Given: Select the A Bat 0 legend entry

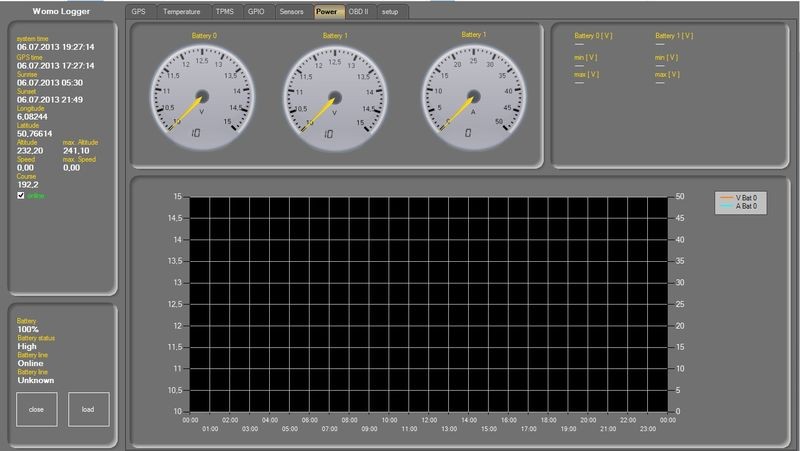Looking at the screenshot, I should (x=745, y=206).
